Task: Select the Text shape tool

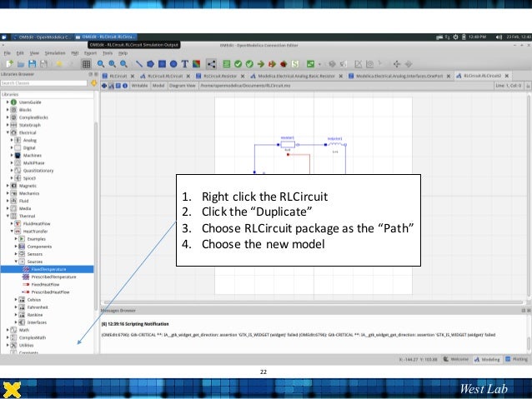Action: [184, 63]
